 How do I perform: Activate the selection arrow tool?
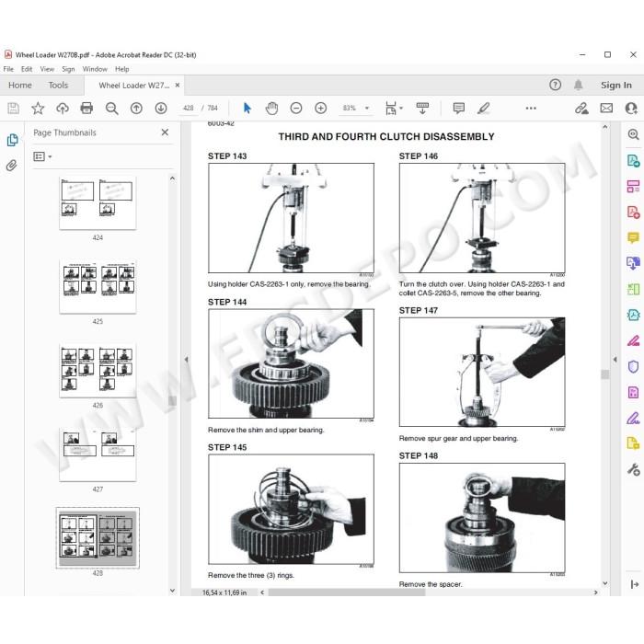point(247,108)
